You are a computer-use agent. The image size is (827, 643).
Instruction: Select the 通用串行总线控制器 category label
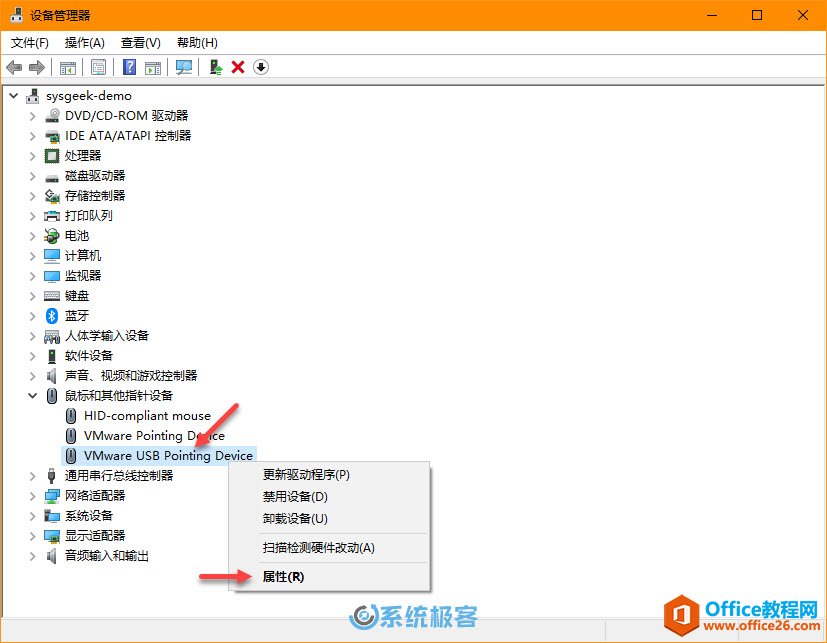point(119,476)
